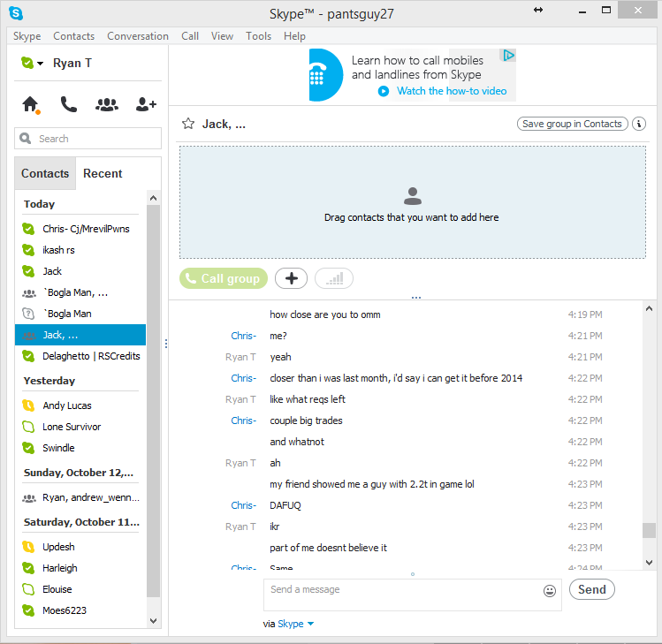Image resolution: width=662 pixels, height=644 pixels.
Task: Open the Call phones dial icon
Action: click(x=68, y=104)
